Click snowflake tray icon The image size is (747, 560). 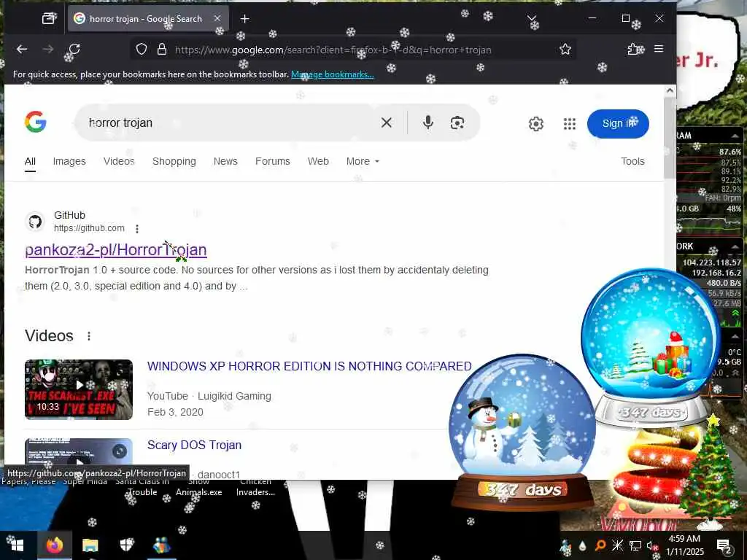(x=617, y=545)
